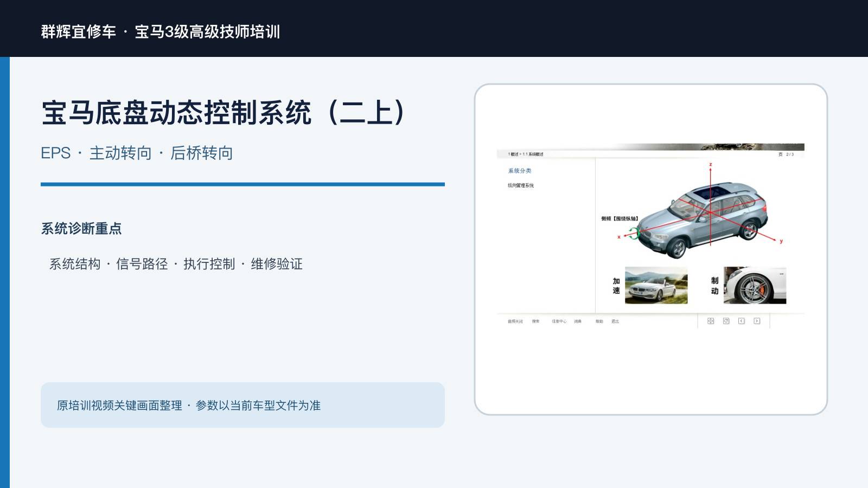This screenshot has height=488, width=868.
Task: Open the 制动 brake wheel thumbnail
Action: [x=755, y=285]
